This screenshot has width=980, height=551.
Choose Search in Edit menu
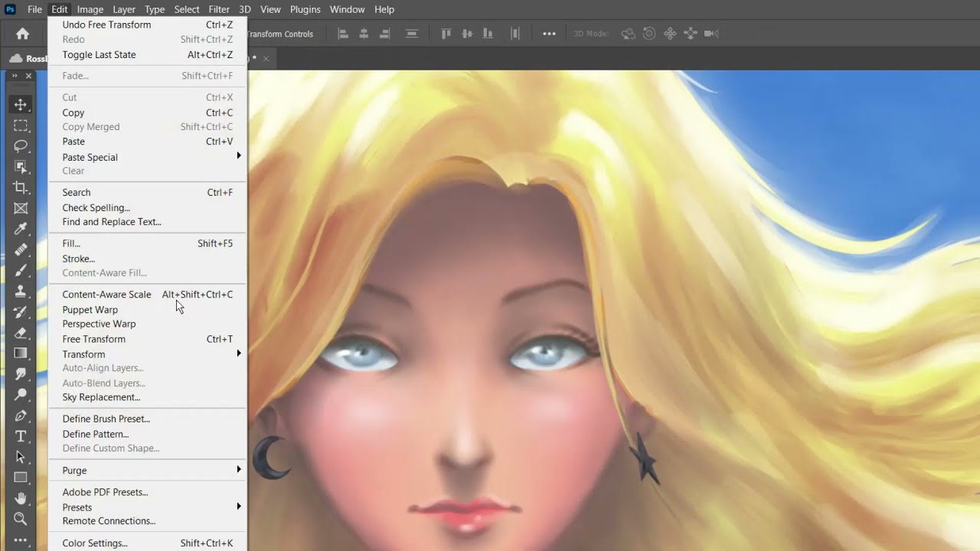(x=148, y=192)
